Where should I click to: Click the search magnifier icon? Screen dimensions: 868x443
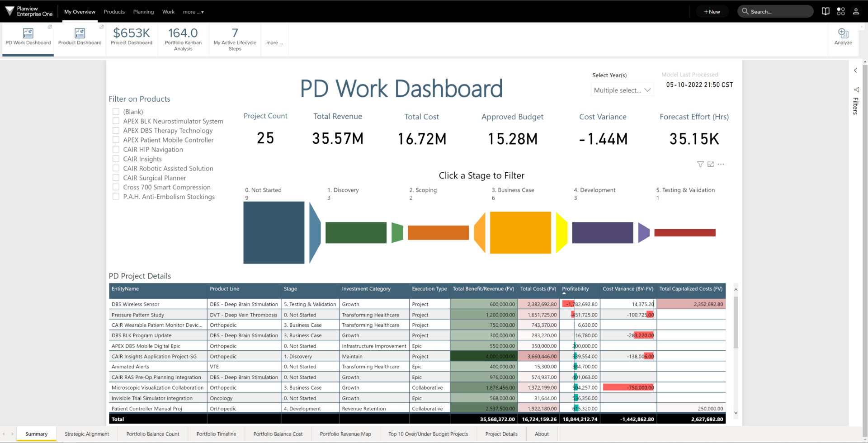[x=745, y=11]
